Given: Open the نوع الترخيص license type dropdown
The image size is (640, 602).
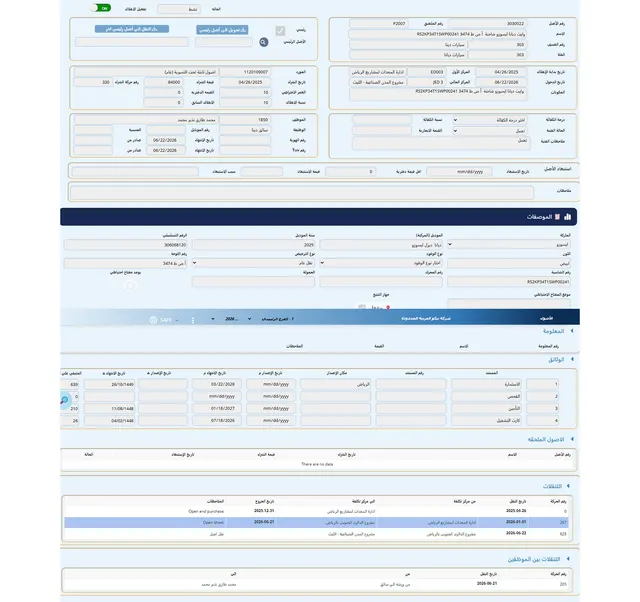Looking at the screenshot, I should (253, 263).
